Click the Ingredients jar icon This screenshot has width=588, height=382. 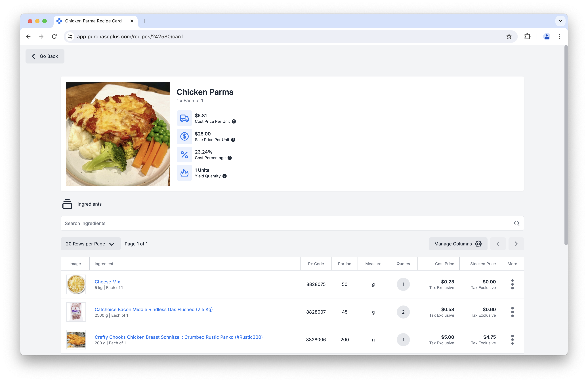tap(67, 204)
